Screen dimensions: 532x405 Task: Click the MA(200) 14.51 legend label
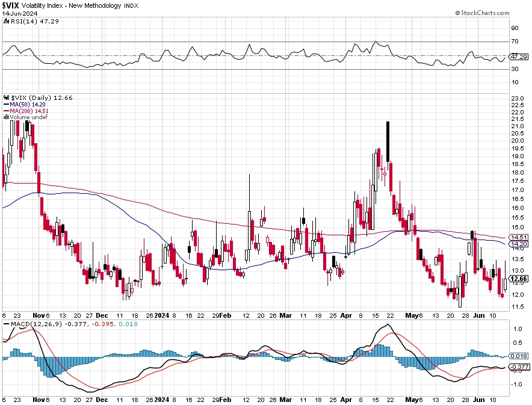[29, 111]
